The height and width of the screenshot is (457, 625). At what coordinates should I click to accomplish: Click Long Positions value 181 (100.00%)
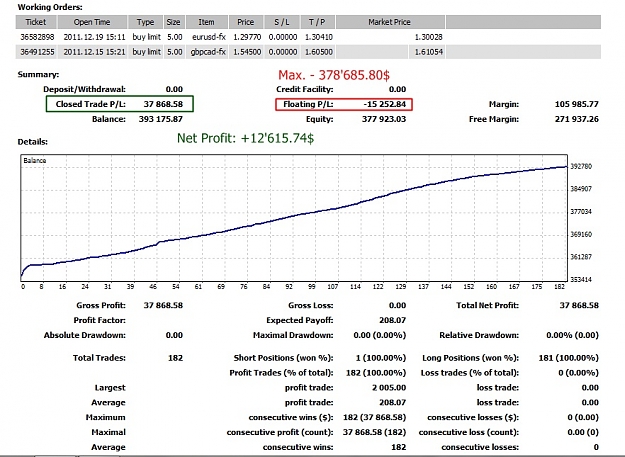[569, 358]
